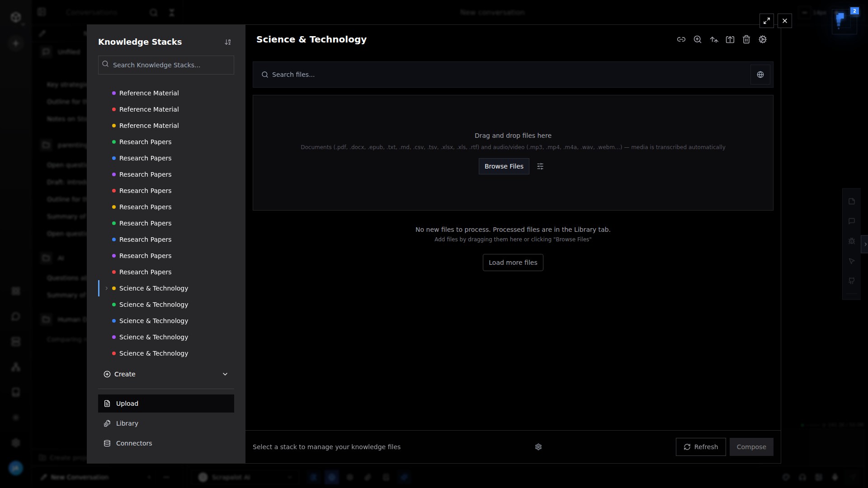Select Research Papers stack with yellow dot
This screenshot has height=488, width=868.
[x=166, y=207]
